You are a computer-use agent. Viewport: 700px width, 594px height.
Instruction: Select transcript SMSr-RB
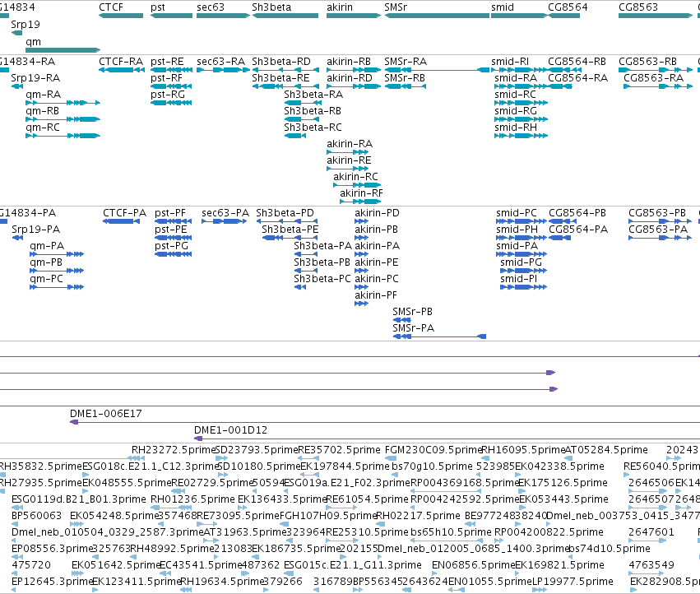tap(406, 86)
